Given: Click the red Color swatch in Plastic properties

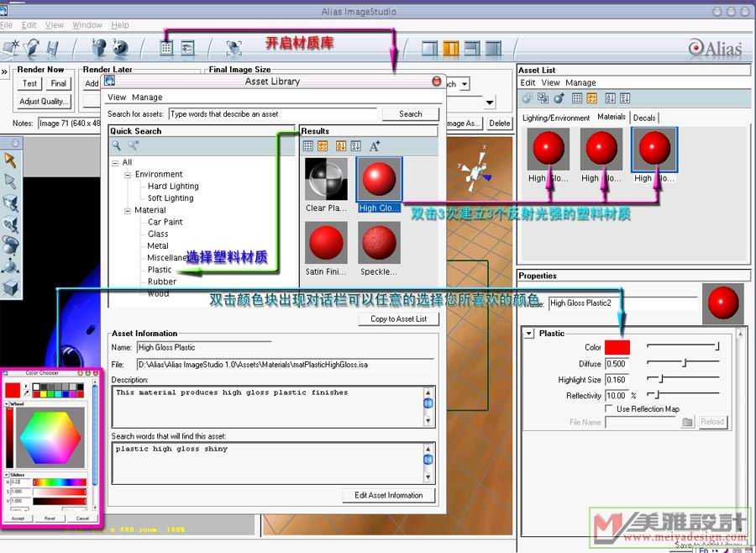Looking at the screenshot, I should [617, 347].
